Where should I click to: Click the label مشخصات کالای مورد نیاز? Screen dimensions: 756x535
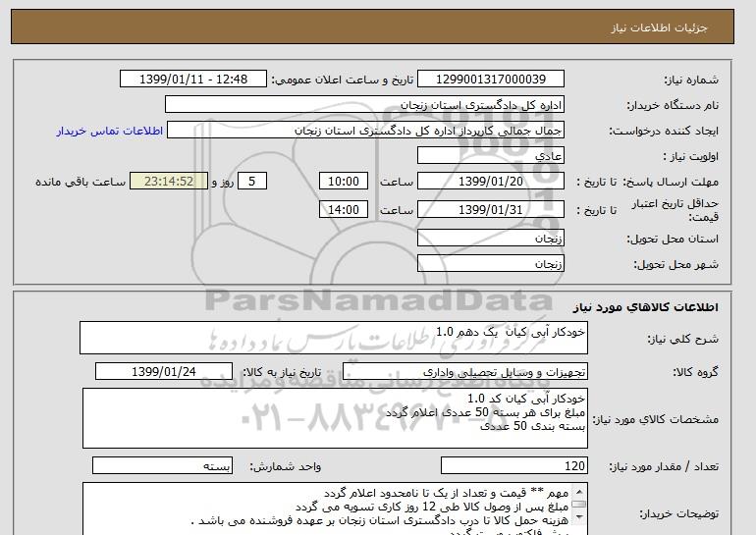pyautogui.click(x=655, y=419)
